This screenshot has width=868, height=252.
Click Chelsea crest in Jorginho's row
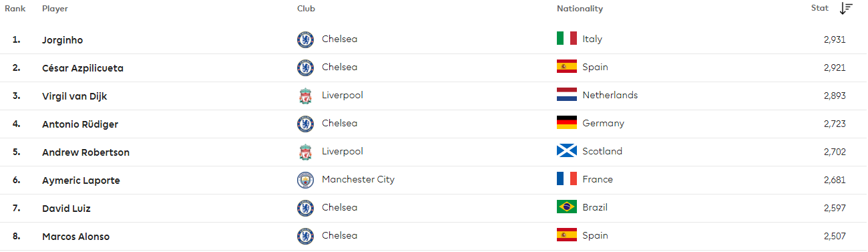click(305, 39)
